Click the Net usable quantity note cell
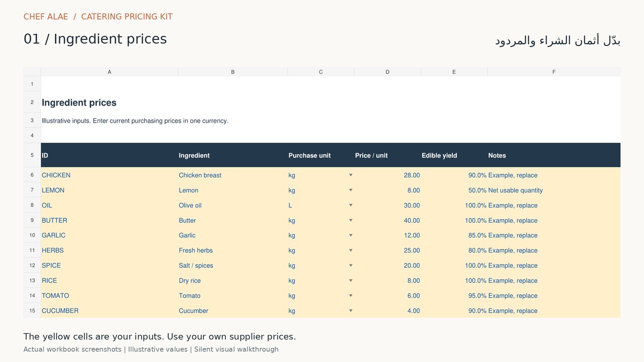This screenshot has height=362, width=644. coord(553,190)
